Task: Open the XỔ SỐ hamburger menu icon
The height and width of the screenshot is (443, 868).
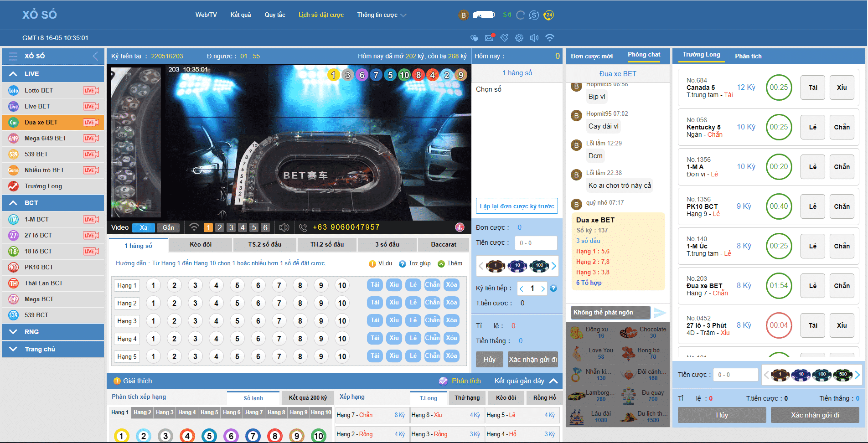Action: click(x=14, y=56)
